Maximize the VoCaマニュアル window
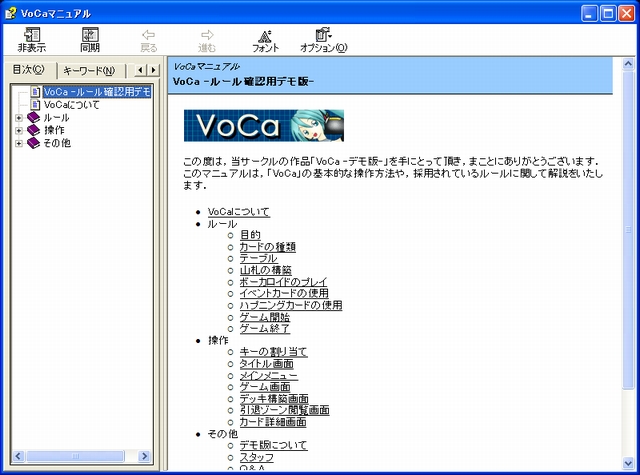Viewport: 640px width, 475px height. pos(608,13)
